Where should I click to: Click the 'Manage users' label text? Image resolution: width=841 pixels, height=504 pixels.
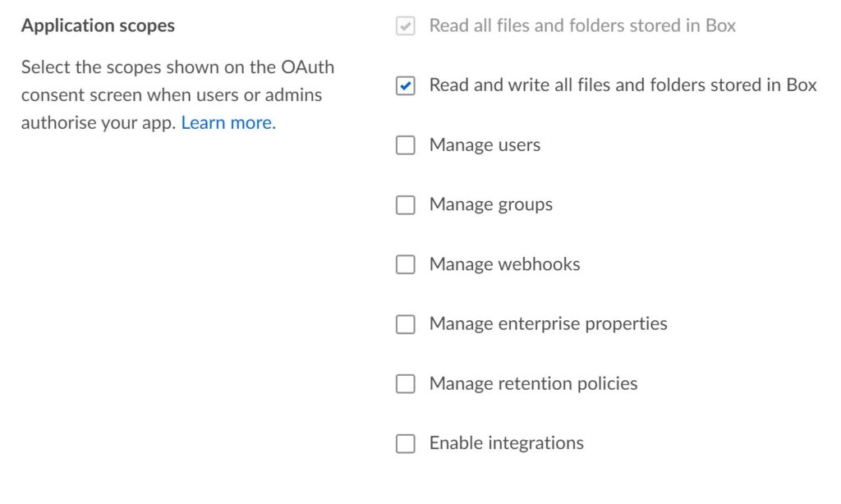(x=485, y=145)
